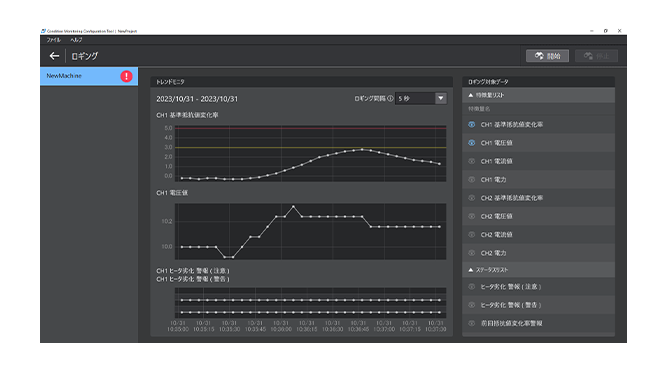Show 前回抵抗値変化率警報 via its eye icon

[471, 323]
